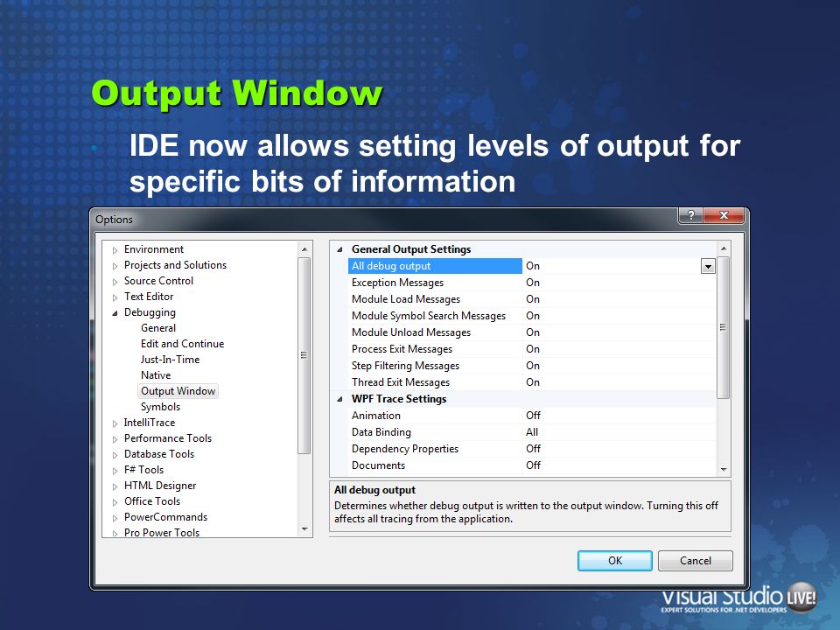Screen dimensions: 840x630
Task: Click the Exception Messages value On
Action: [x=533, y=283]
